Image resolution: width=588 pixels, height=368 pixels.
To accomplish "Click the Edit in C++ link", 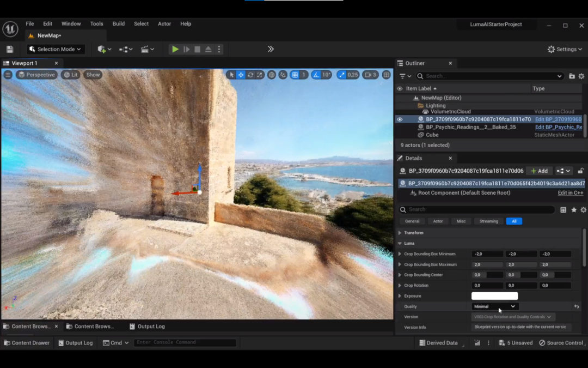I will point(570,193).
